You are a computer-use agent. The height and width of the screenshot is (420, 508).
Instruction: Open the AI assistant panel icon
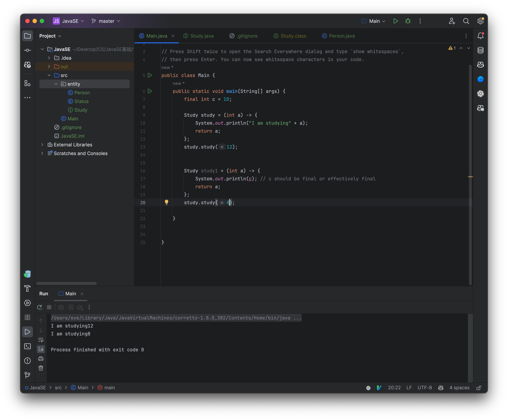point(481,79)
